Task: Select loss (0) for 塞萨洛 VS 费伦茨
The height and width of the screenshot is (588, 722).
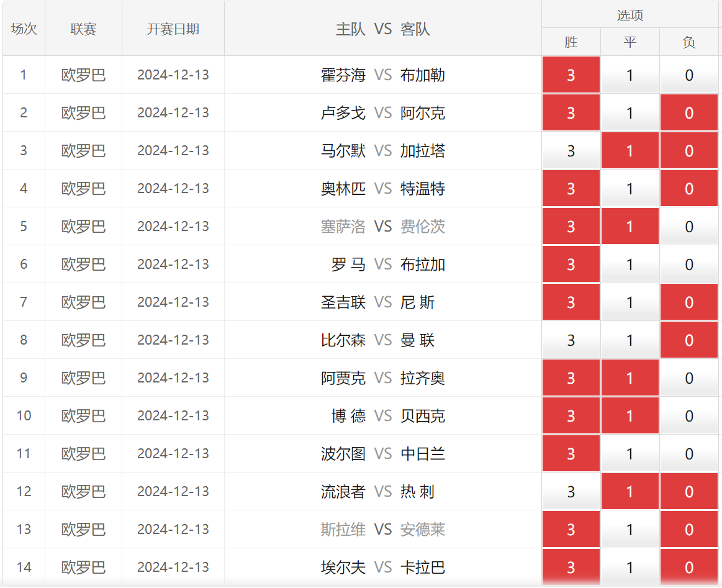Action: [x=689, y=227]
